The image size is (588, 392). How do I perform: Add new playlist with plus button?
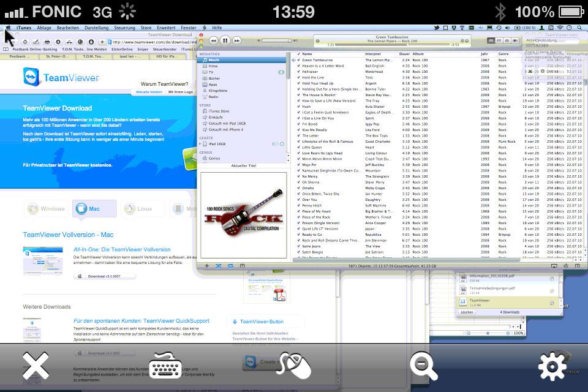click(x=206, y=266)
